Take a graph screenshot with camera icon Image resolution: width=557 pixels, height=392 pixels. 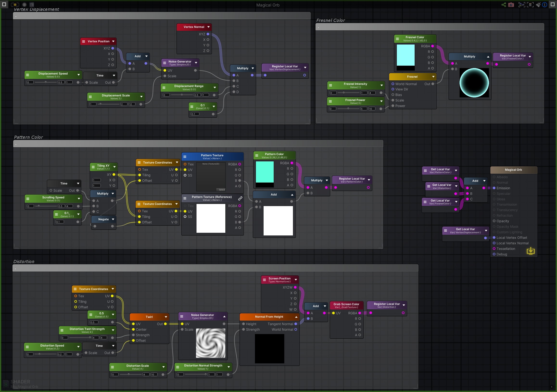pos(511,5)
